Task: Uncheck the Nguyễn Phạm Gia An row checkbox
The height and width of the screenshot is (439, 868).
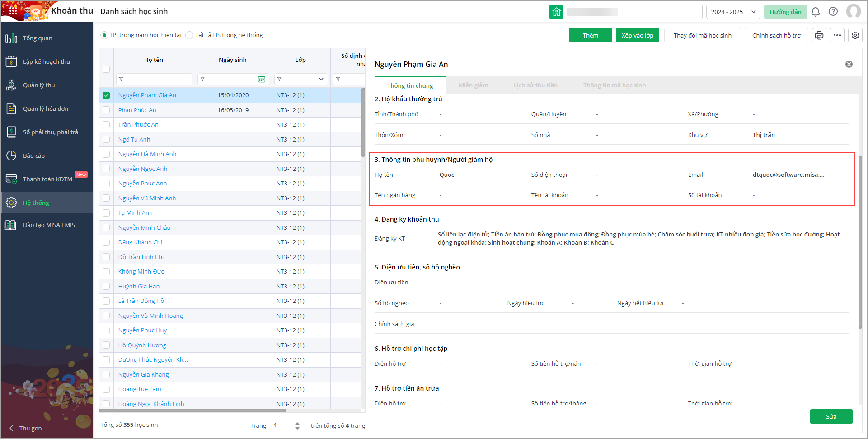Action: [x=106, y=95]
